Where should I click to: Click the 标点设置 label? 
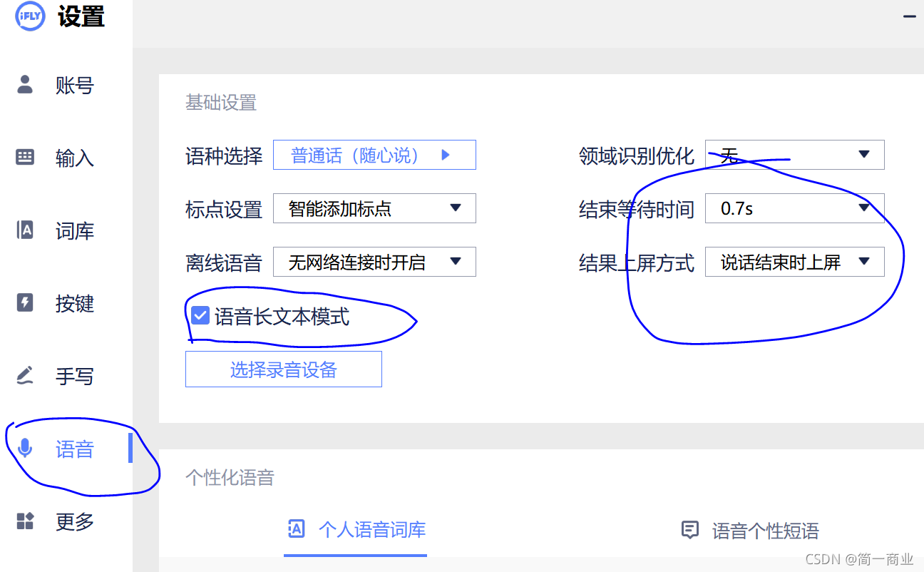click(224, 209)
